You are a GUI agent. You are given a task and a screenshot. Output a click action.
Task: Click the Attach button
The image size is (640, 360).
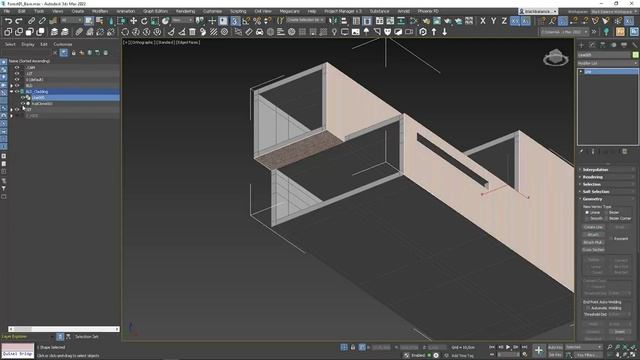coord(593,235)
